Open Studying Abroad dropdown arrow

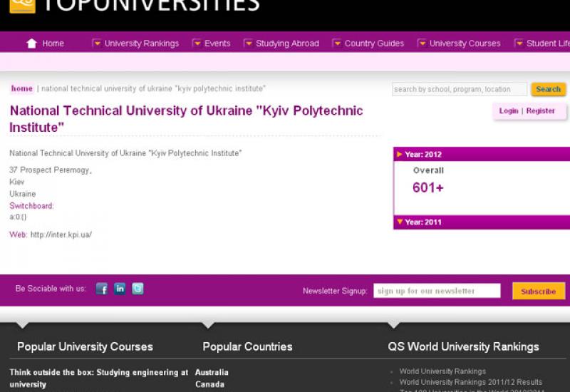[248, 43]
